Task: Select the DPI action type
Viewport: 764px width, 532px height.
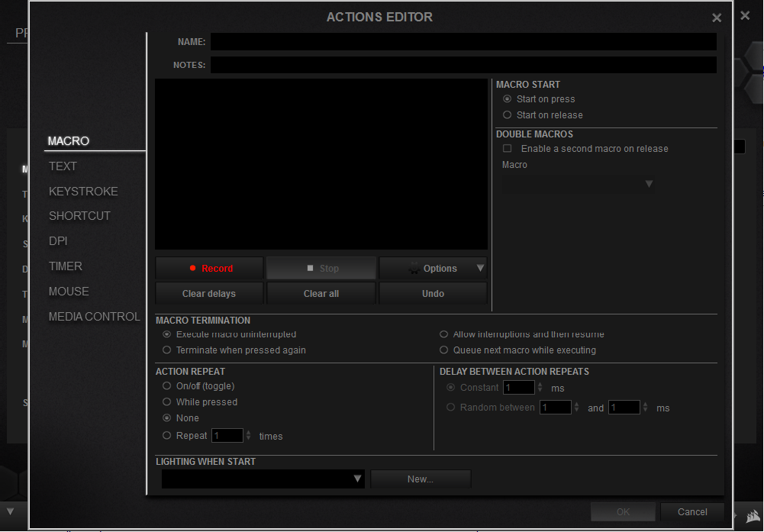Action: click(x=58, y=240)
